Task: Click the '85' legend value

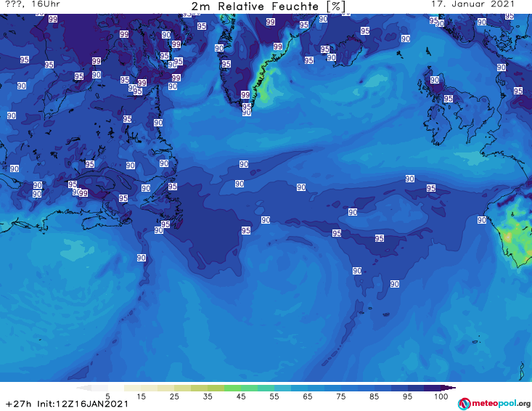Action: (x=374, y=396)
